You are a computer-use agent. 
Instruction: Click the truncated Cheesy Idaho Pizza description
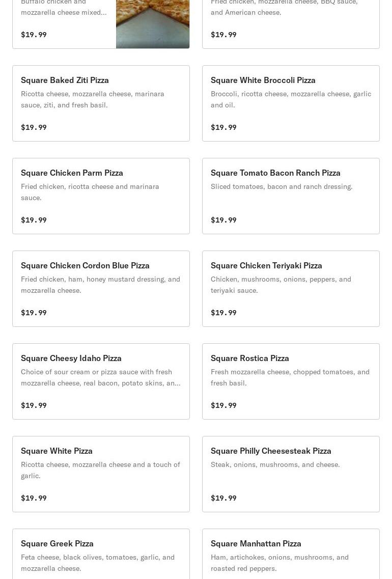tap(100, 377)
